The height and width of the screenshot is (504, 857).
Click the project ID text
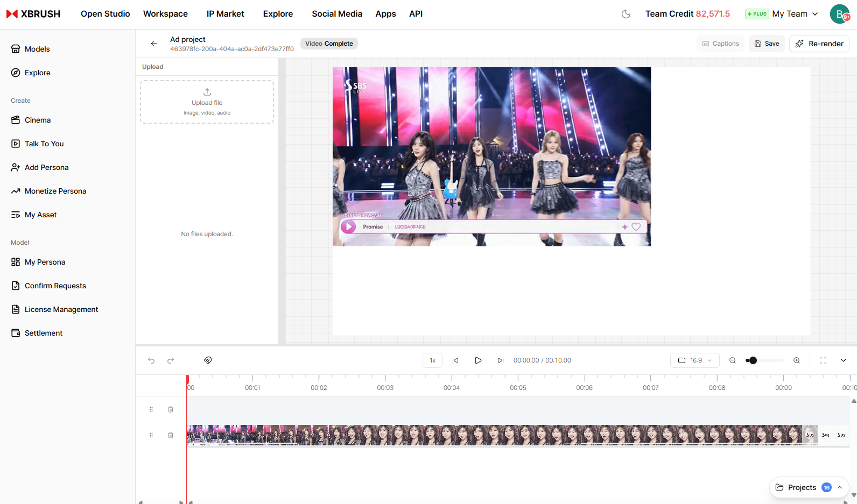(x=232, y=49)
